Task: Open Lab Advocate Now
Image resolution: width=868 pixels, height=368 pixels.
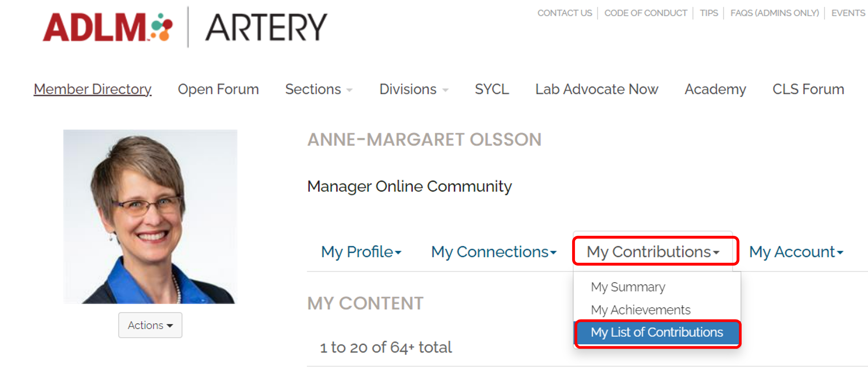Action: [x=596, y=89]
